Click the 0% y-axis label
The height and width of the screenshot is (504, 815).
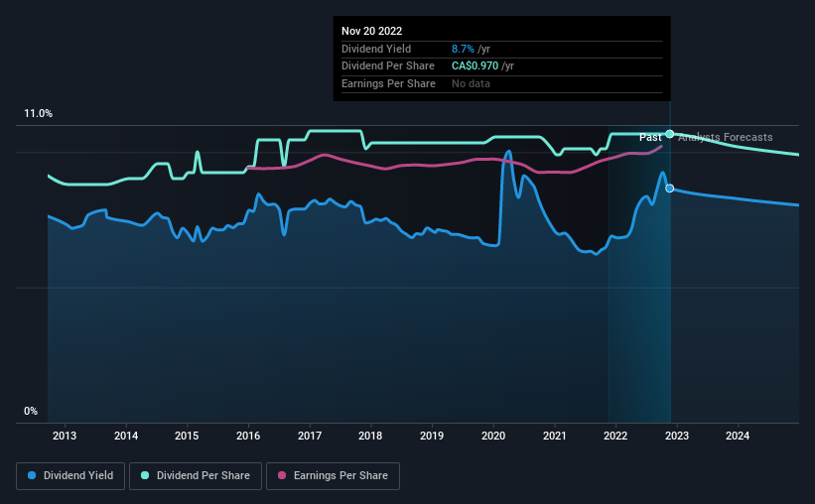coord(31,411)
